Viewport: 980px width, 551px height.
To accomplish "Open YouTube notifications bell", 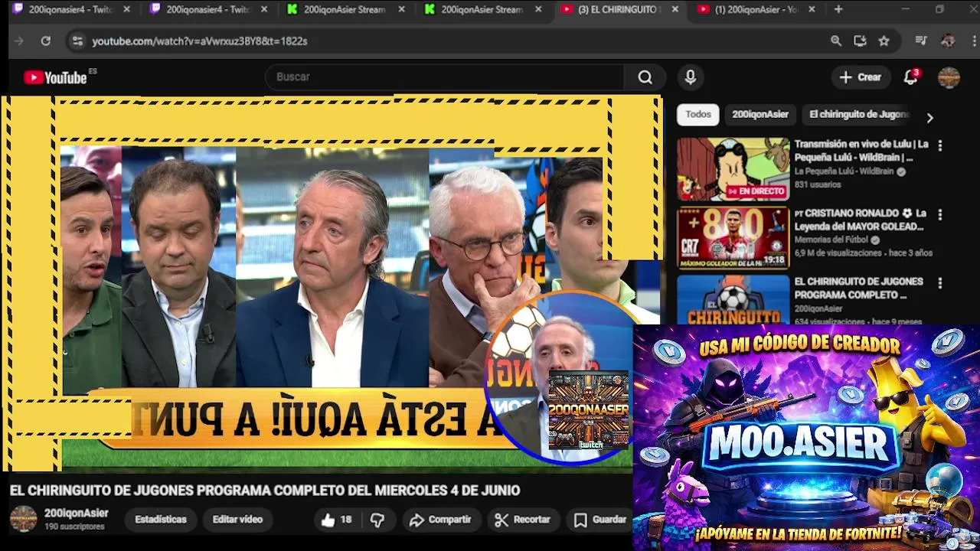I will (910, 77).
